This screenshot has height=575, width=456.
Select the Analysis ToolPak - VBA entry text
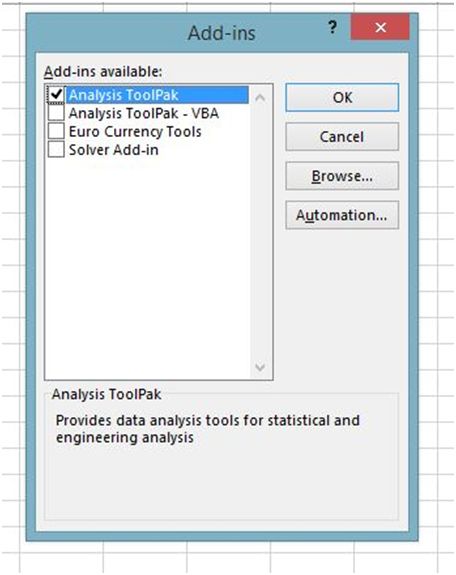point(143,113)
